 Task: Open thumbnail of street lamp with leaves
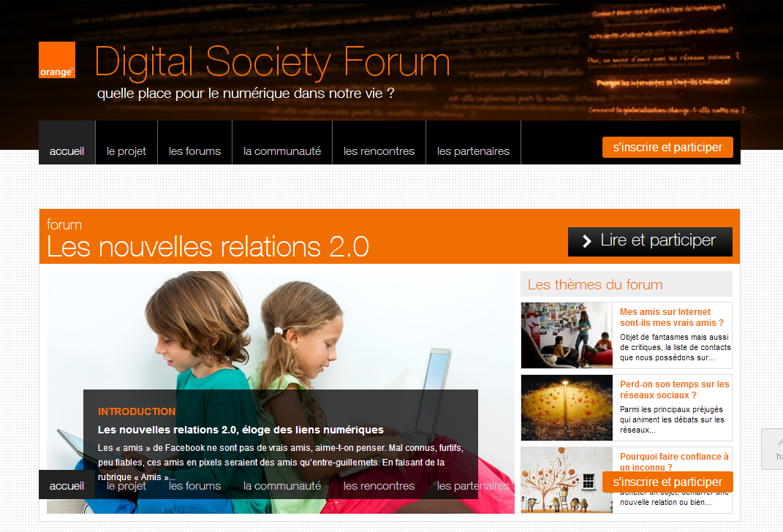pos(567,408)
